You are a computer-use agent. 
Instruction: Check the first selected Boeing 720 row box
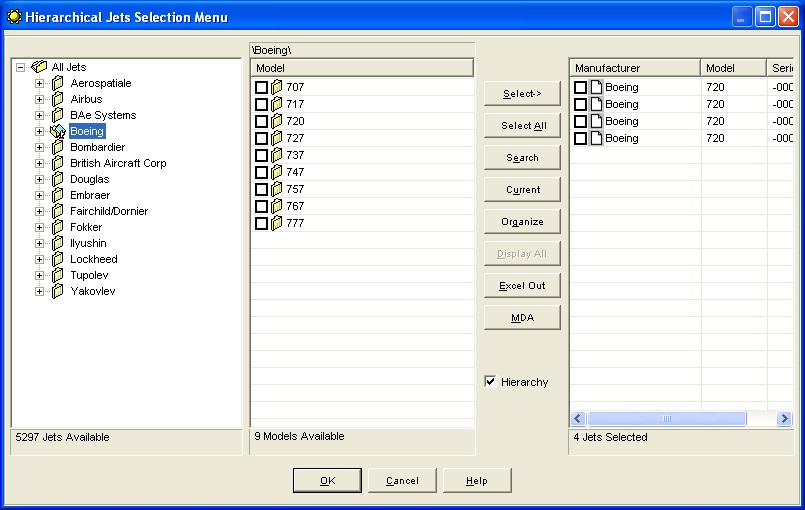[x=580, y=87]
